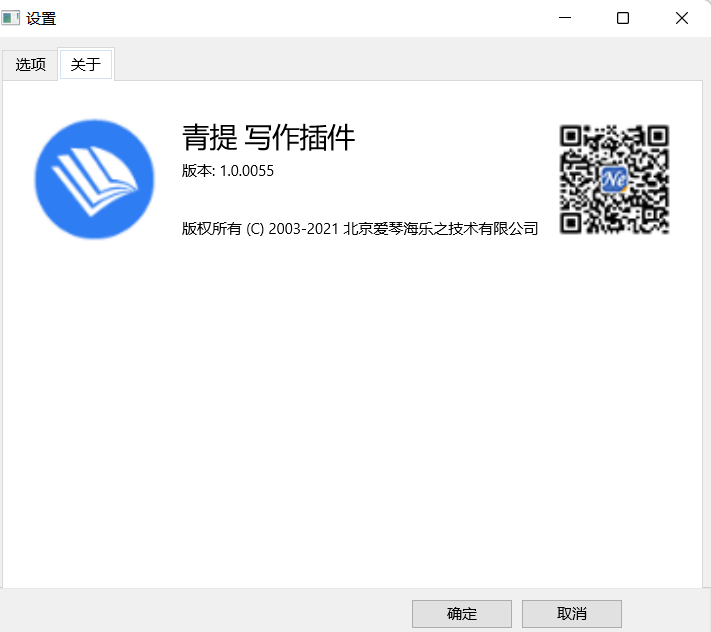This screenshot has width=711, height=632.
Task: Close the 设置 window
Action: click(x=682, y=18)
